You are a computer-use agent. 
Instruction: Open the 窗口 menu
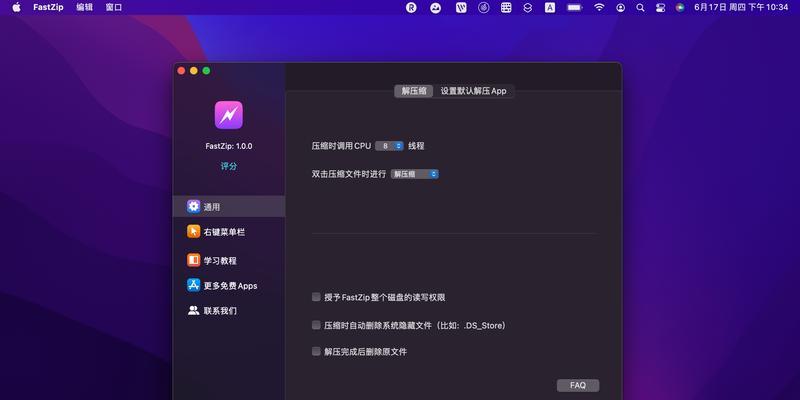coord(114,7)
